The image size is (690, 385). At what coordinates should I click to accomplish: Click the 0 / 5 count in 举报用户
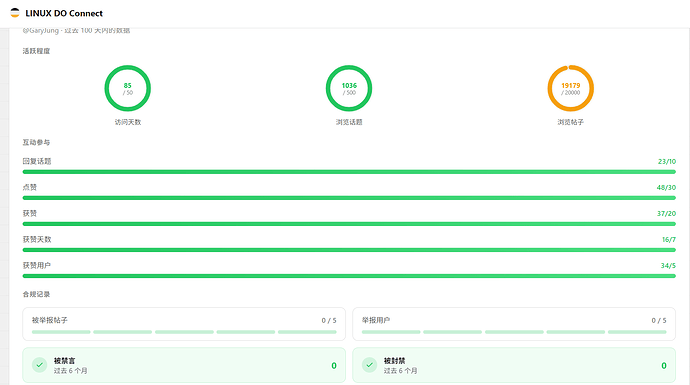(659, 320)
